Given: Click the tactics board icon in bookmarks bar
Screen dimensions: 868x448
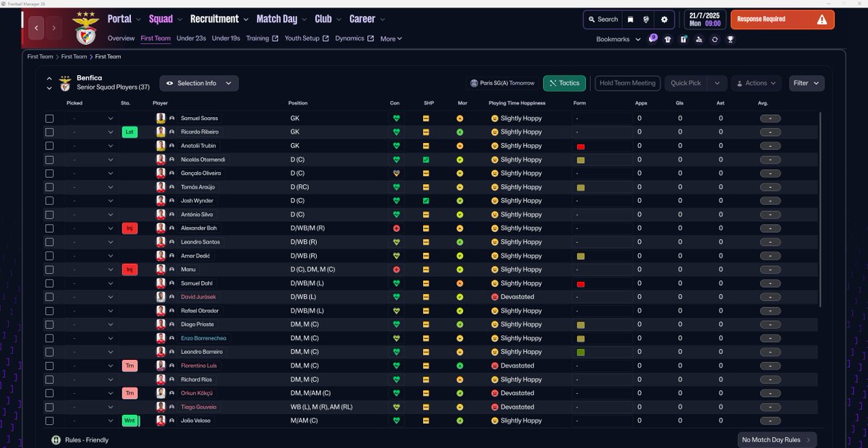Looking at the screenshot, I should [x=684, y=39].
